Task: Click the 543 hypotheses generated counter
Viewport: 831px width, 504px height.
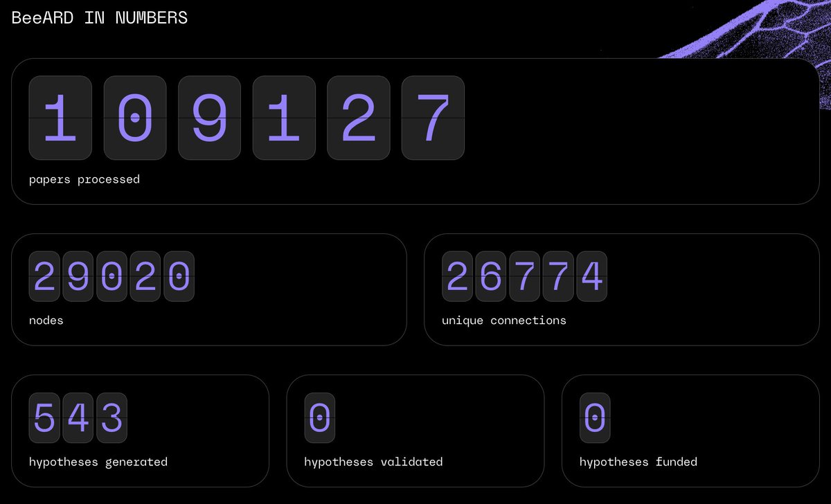Action: (x=78, y=417)
